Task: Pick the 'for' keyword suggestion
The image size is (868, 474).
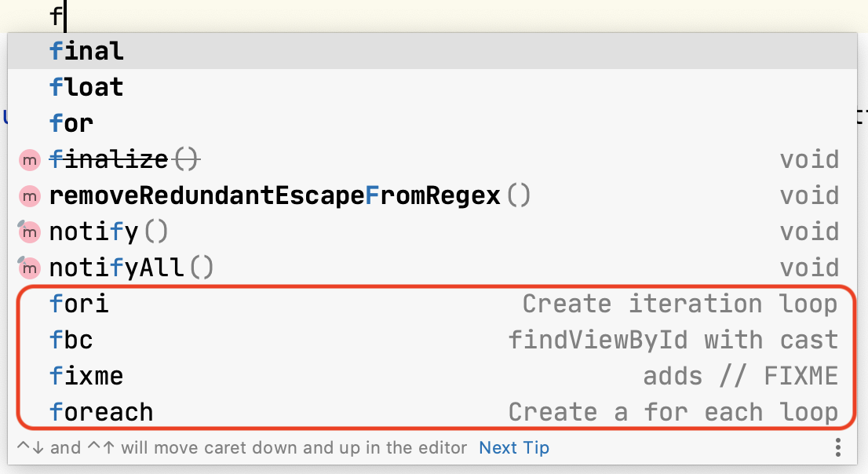Action: click(71, 123)
